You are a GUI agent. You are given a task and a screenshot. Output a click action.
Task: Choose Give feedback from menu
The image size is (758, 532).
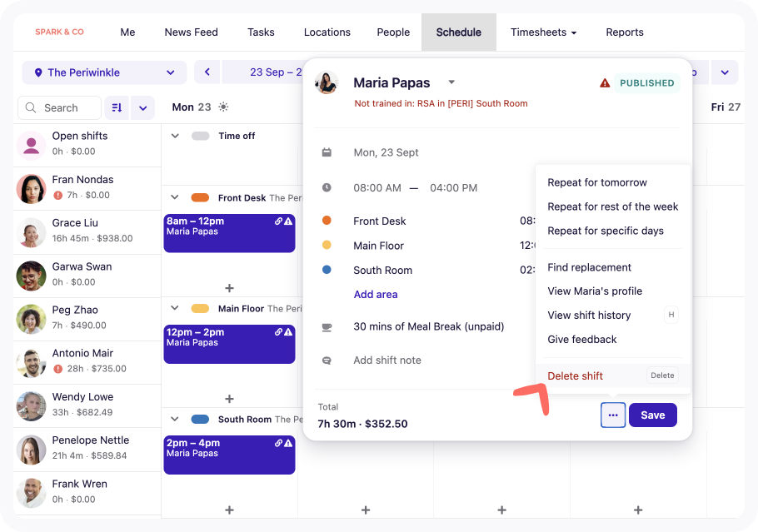(582, 339)
